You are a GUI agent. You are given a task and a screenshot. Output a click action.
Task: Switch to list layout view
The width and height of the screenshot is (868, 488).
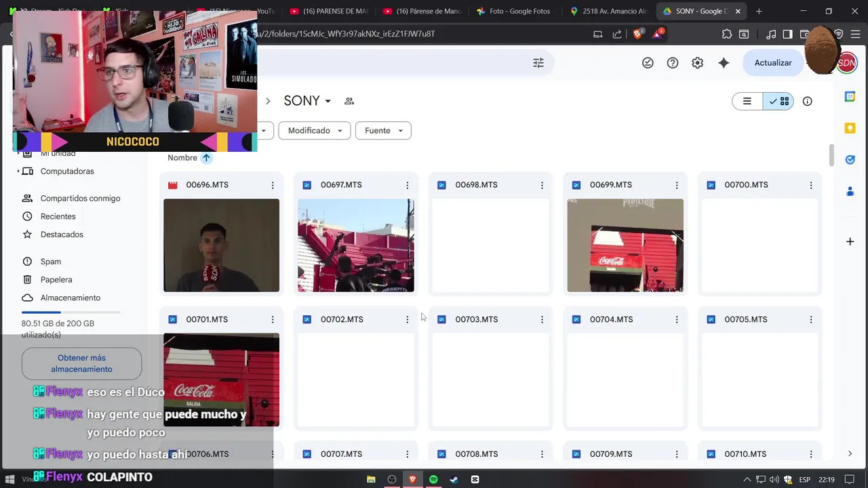(x=747, y=101)
